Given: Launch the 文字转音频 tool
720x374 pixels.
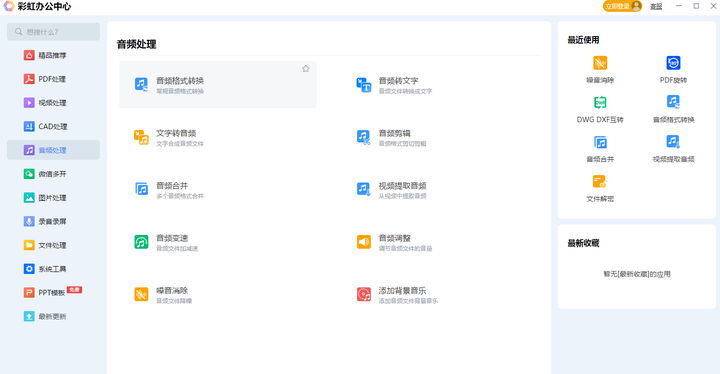Looking at the screenshot, I should point(169,137).
